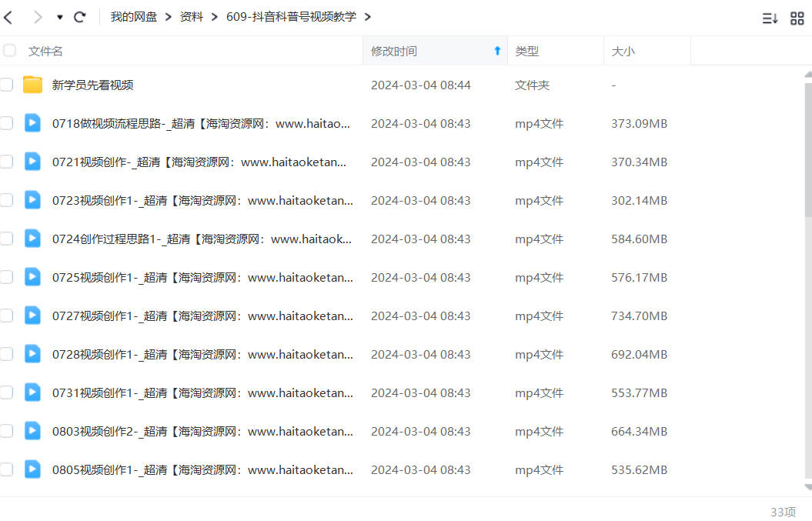Click the 33项 item count
The image size is (812, 521).
point(784,513)
